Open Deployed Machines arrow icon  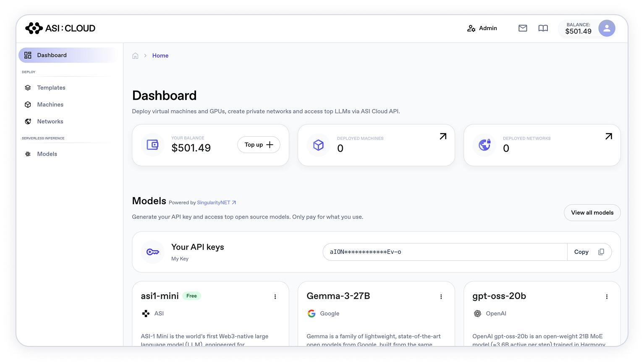(x=443, y=136)
